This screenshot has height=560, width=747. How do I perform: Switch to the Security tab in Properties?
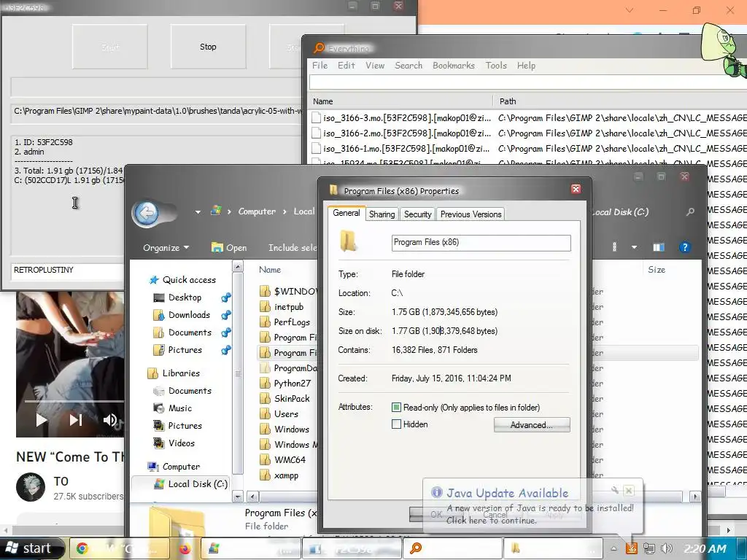pyautogui.click(x=417, y=214)
